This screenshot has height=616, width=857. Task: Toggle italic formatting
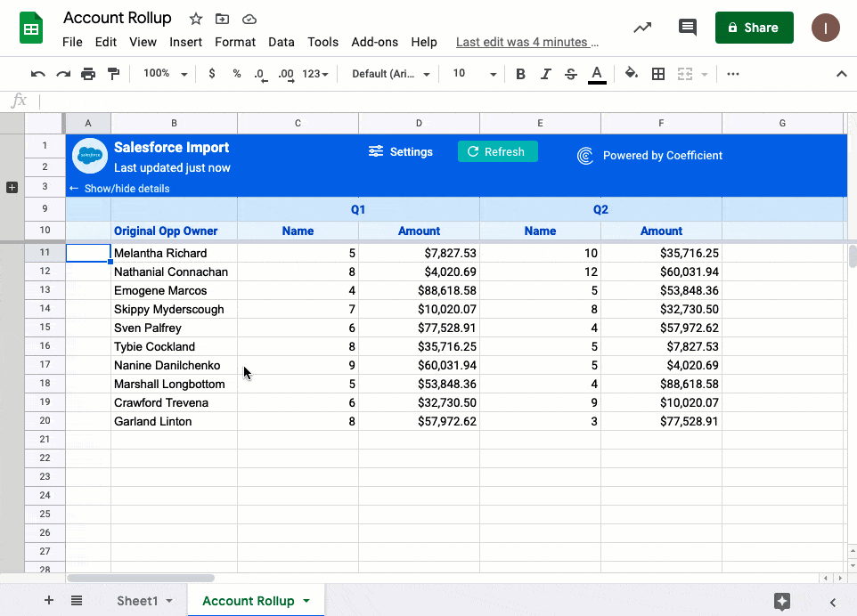[545, 74]
